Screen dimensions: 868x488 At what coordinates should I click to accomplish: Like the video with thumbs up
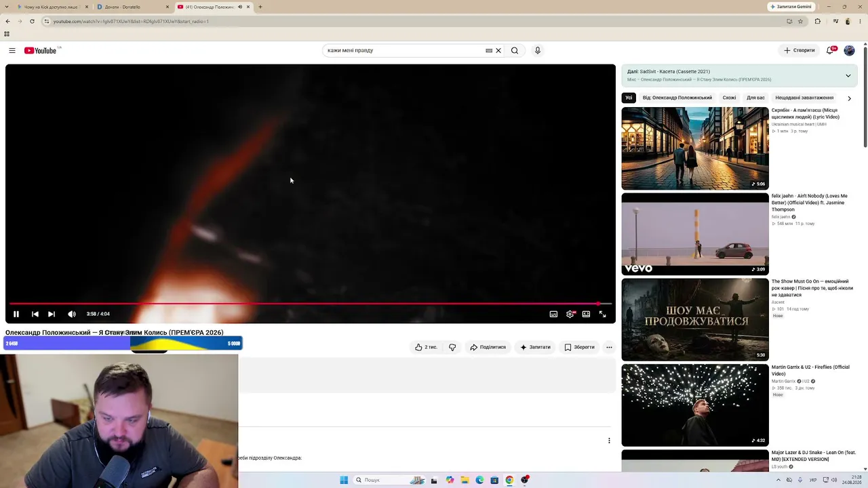tap(427, 347)
